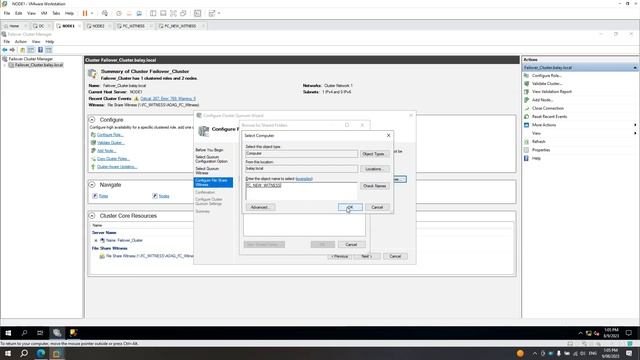Viewport: 640px width, 360px height.
Task: Click Properties in Actions pane
Action: pyautogui.click(x=541, y=150)
